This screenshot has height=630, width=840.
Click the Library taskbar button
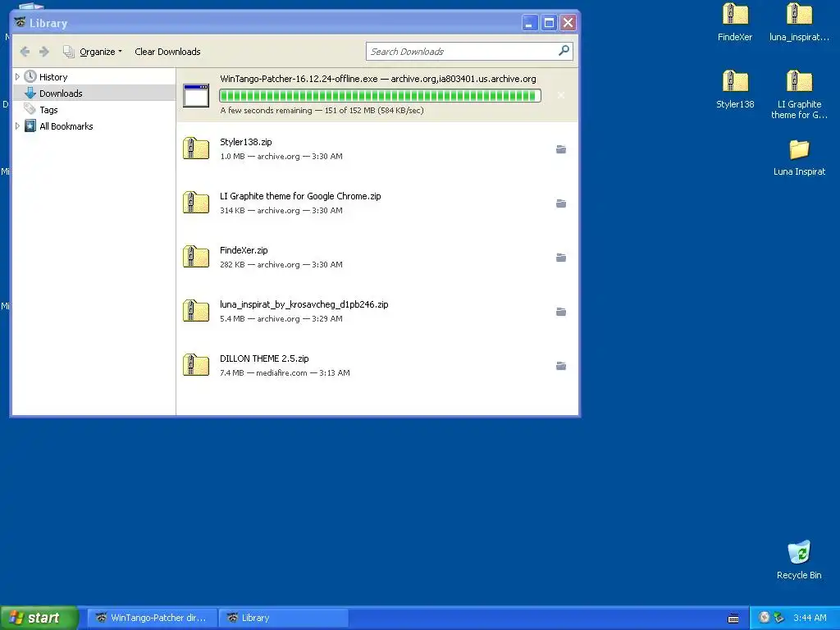(x=284, y=618)
